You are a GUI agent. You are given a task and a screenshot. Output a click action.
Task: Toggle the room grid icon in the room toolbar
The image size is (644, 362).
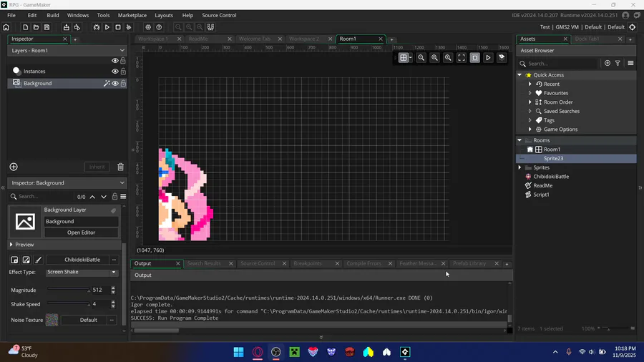coord(404,58)
